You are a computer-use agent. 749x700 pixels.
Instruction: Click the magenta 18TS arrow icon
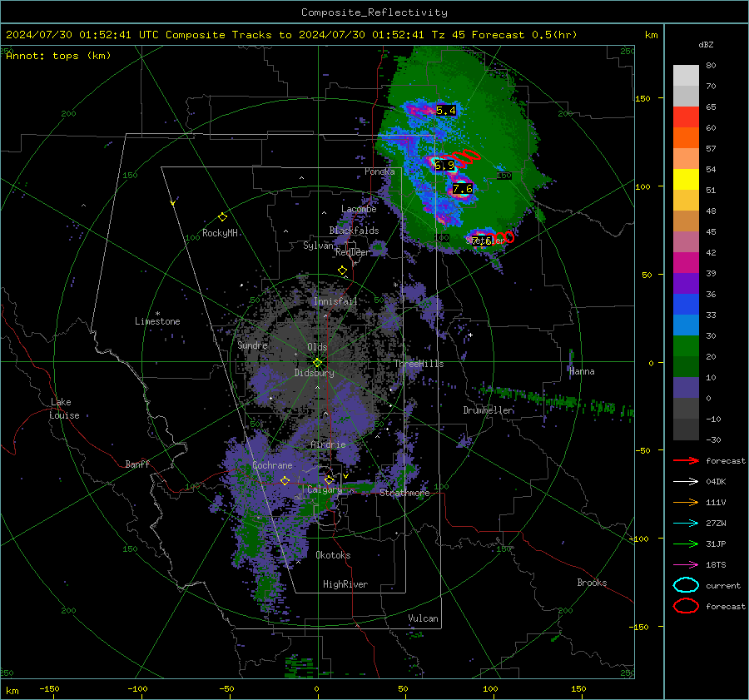(686, 565)
